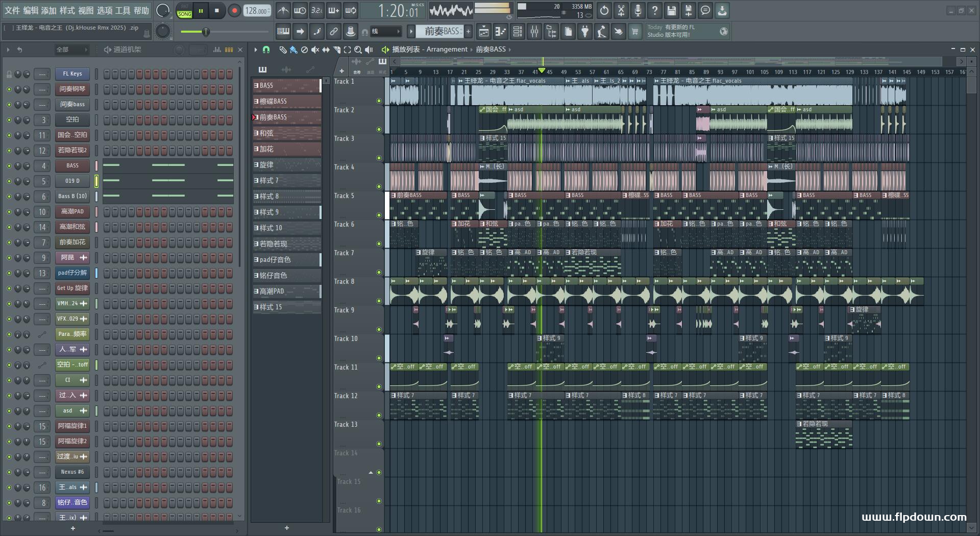The image size is (980, 536).
Task: Open the tempo tapper icon
Action: click(602, 32)
